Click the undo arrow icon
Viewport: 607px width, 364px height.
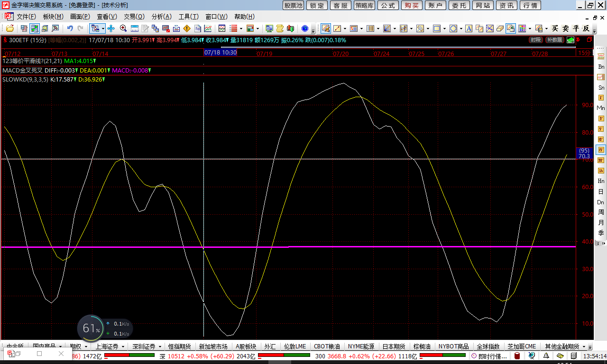(70, 28)
